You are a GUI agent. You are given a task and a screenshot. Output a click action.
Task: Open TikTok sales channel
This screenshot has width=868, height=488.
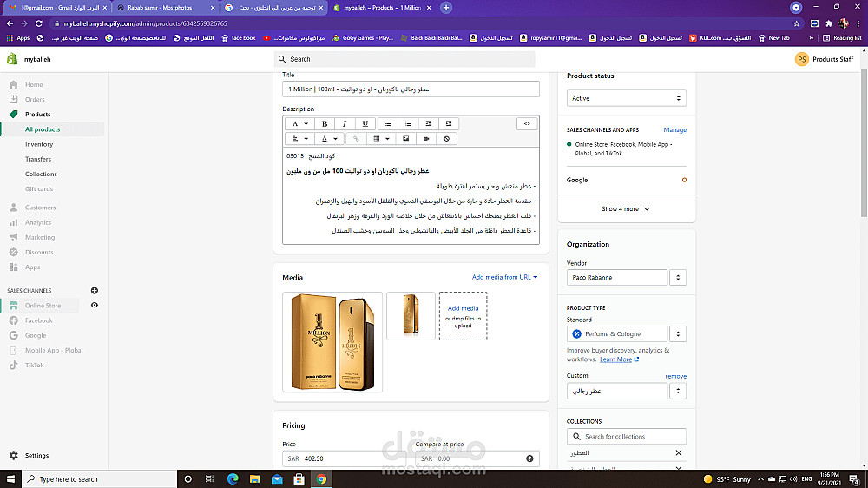tap(34, 366)
